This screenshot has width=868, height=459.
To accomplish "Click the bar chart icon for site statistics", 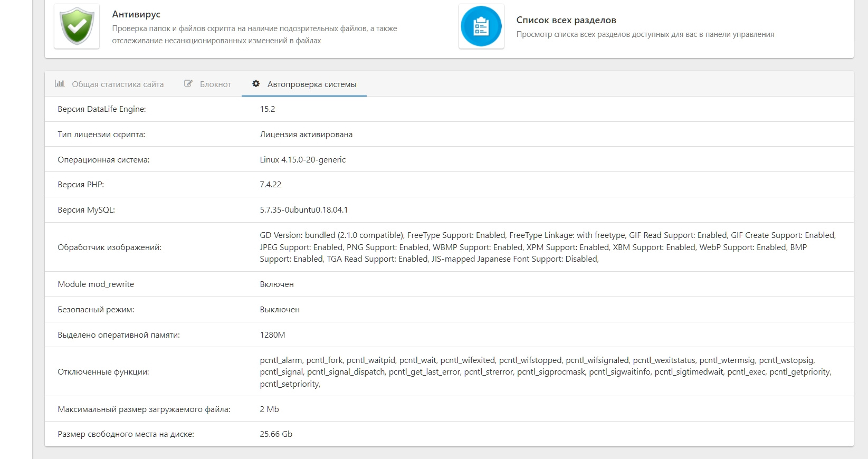I will pos(60,84).
